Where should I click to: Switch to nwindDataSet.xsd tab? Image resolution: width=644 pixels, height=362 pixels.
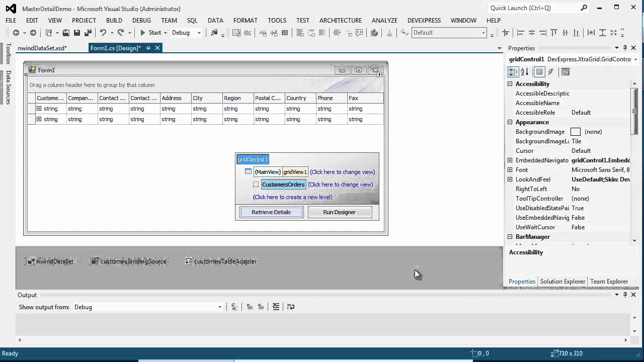[42, 48]
